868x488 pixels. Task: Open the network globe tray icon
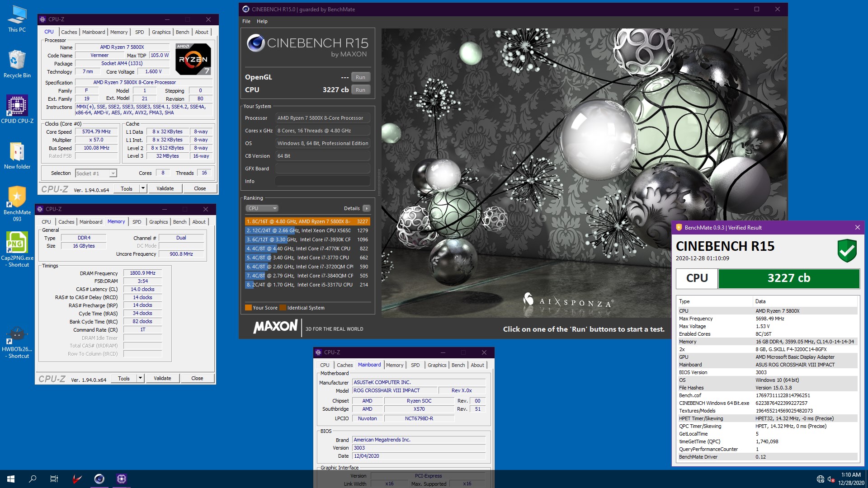pos(820,479)
